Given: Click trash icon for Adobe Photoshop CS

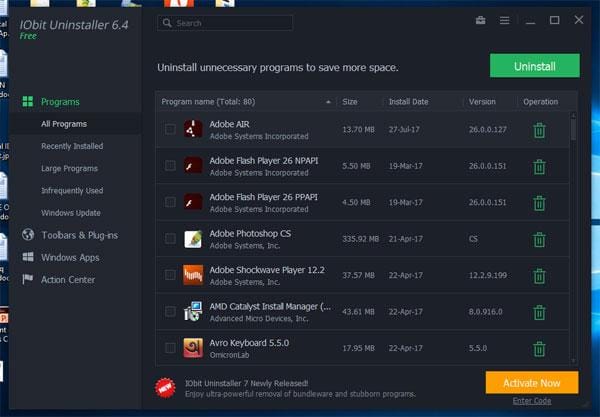Looking at the screenshot, I should click(540, 239).
